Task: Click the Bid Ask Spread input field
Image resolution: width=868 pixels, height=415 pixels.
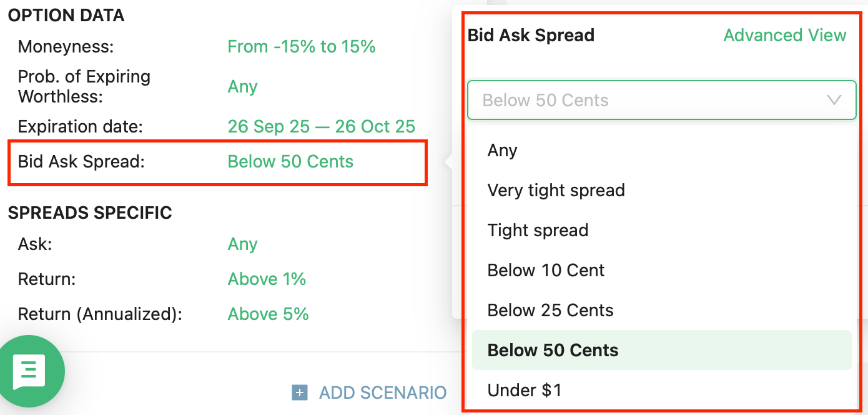Action: click(x=662, y=100)
